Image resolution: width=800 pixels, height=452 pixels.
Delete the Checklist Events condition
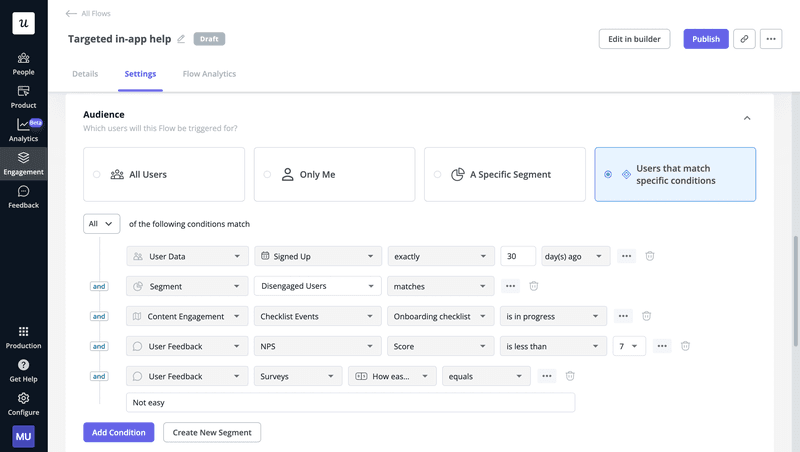pos(646,316)
